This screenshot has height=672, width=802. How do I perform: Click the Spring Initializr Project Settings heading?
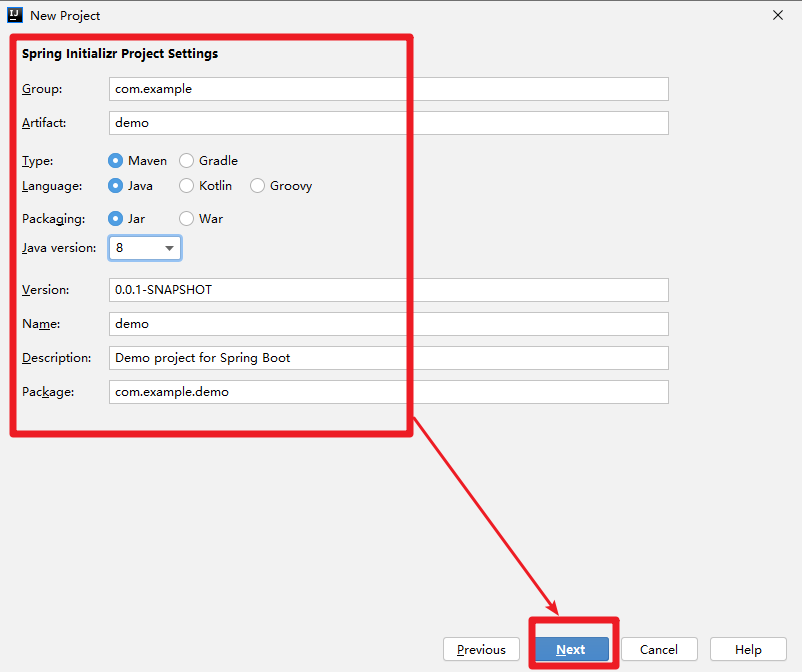(120, 54)
